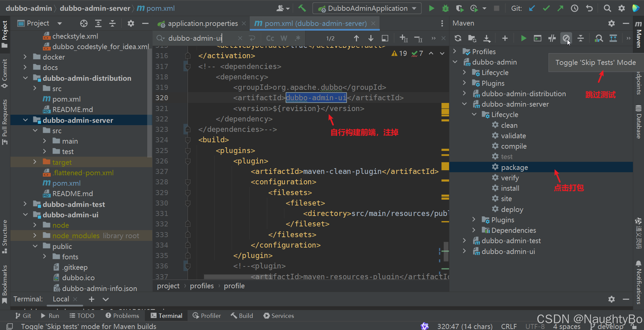Click the Git commit checkmark icon

click(x=546, y=8)
